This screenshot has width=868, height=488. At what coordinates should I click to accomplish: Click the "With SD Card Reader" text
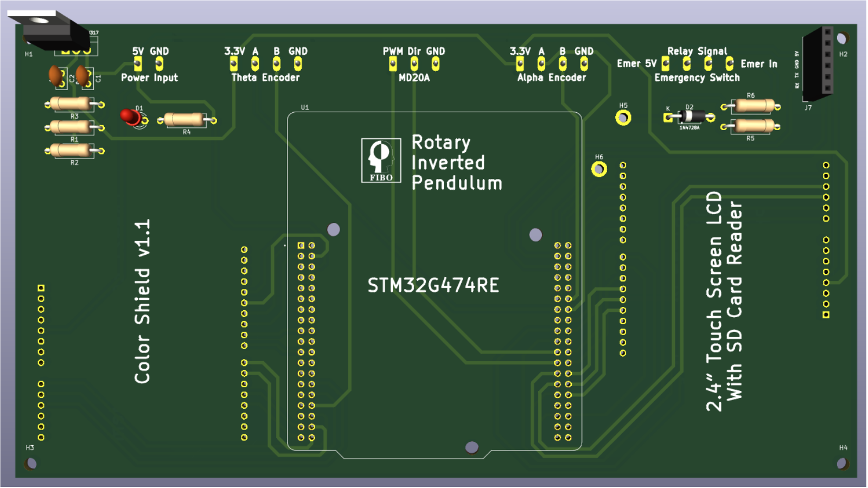pos(734,301)
